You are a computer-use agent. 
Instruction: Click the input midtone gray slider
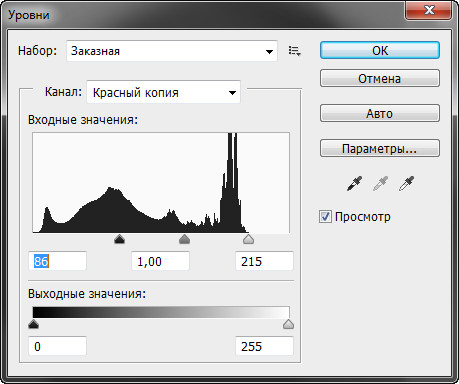pyautogui.click(x=184, y=239)
